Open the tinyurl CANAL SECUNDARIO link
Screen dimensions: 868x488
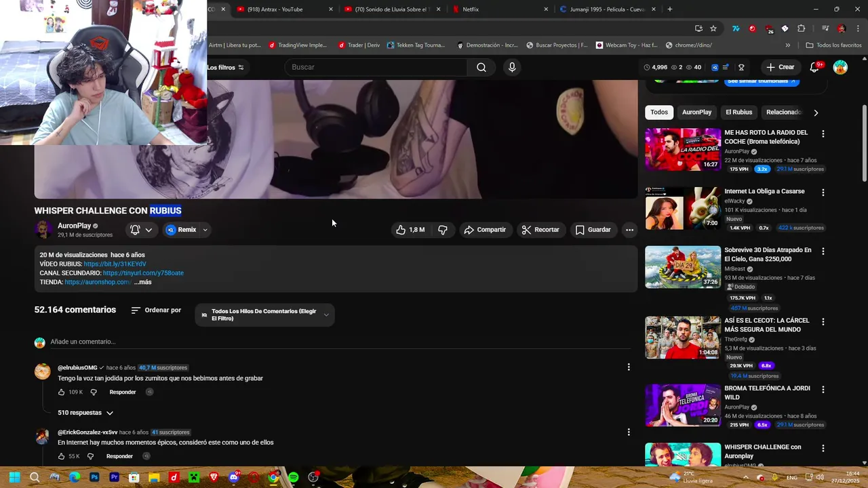[x=143, y=273]
